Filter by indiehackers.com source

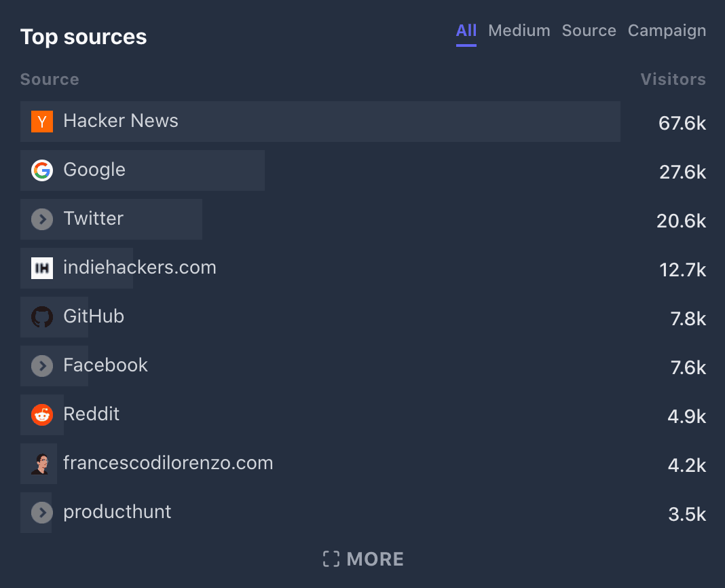[x=140, y=268]
